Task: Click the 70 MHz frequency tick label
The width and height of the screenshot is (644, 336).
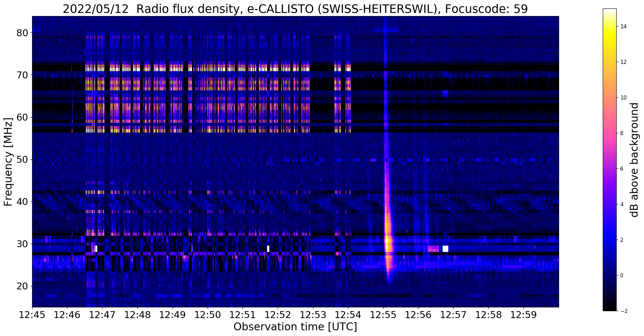Action: click(x=22, y=75)
